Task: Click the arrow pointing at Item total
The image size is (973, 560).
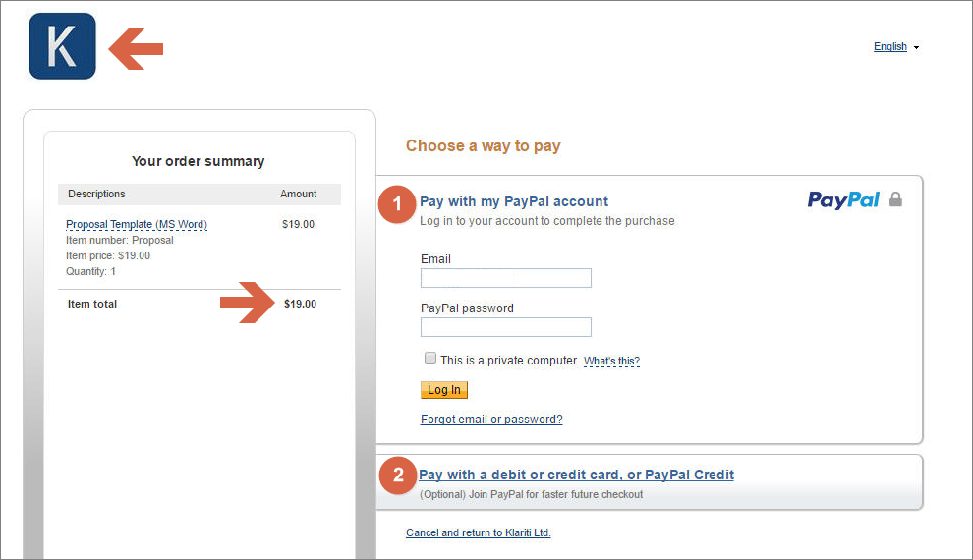Action: pyautogui.click(x=247, y=303)
